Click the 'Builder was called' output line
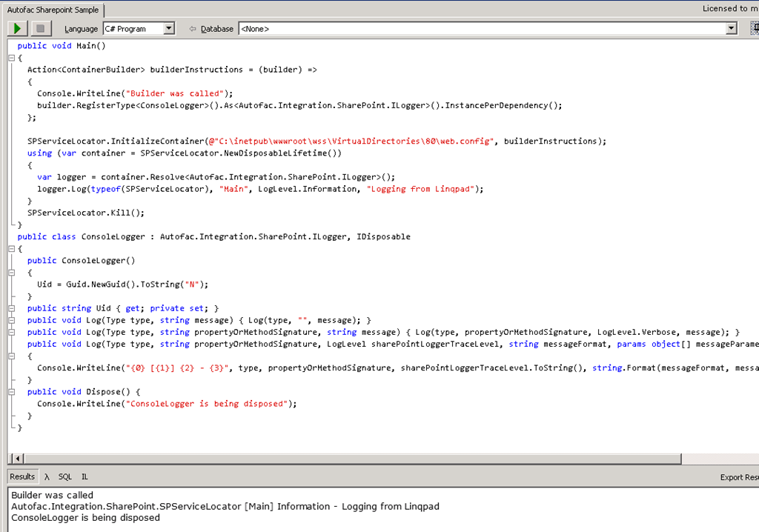This screenshot has height=532, width=759. point(53,495)
